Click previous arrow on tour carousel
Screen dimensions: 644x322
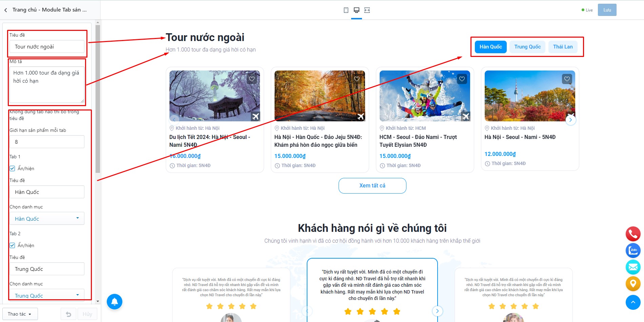(174, 119)
